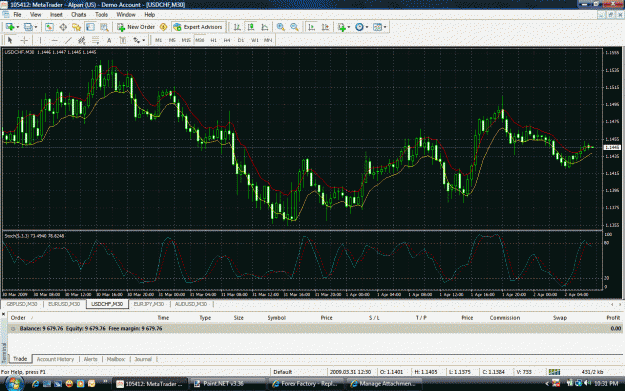Click the Zoom Out magnifier icon
Screen dimensions: 625x391
click(x=294, y=27)
